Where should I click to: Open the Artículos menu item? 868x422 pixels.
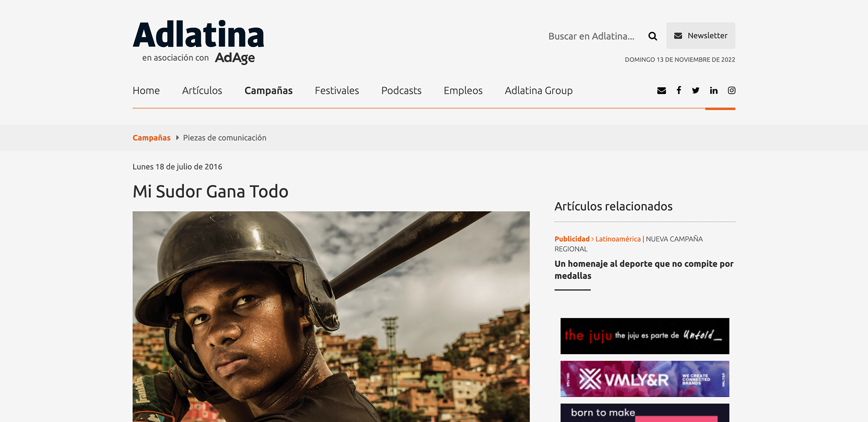point(202,90)
